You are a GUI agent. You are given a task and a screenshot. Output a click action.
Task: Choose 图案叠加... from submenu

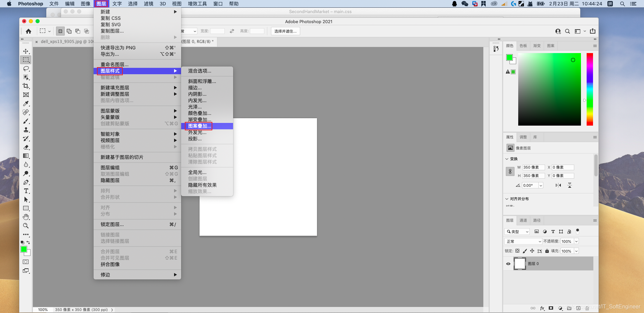(207, 126)
